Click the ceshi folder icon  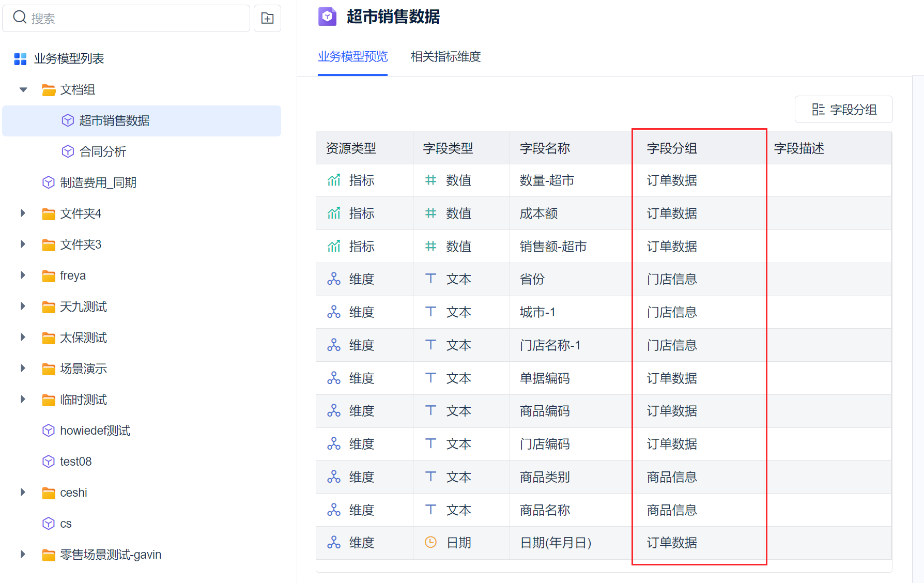click(x=49, y=493)
